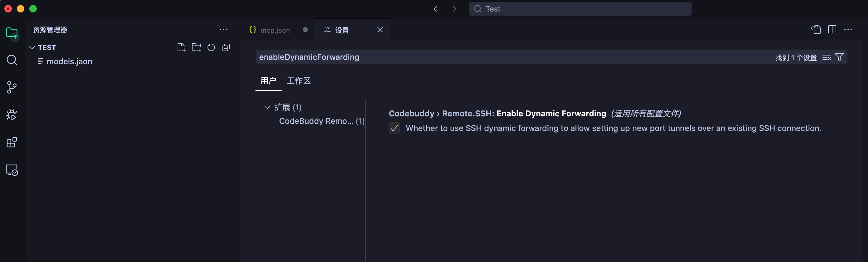Split the editor to the right
Viewport: 868px width, 262px height.
[832, 30]
